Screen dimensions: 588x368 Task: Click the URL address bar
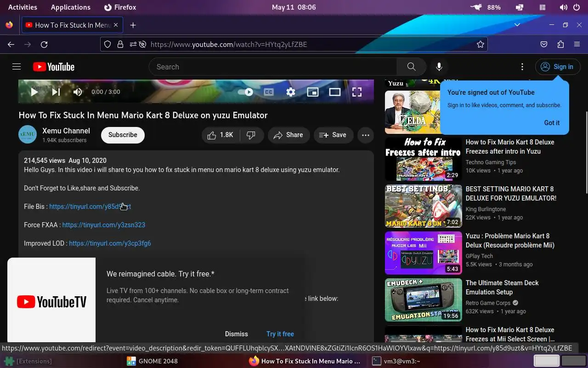pyautogui.click(x=294, y=44)
